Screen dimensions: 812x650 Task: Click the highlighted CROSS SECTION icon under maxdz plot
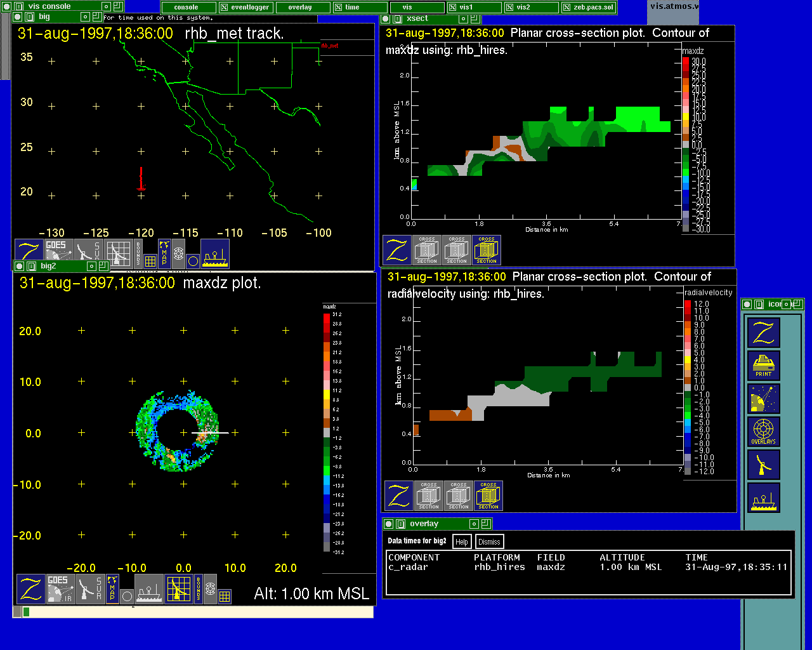pos(487,250)
